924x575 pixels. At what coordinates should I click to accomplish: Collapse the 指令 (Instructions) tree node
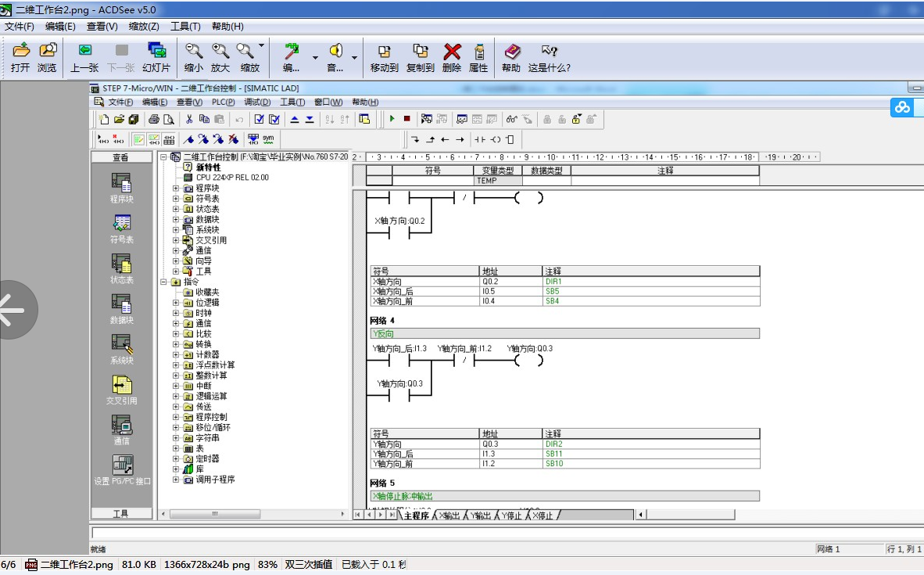coord(164,282)
